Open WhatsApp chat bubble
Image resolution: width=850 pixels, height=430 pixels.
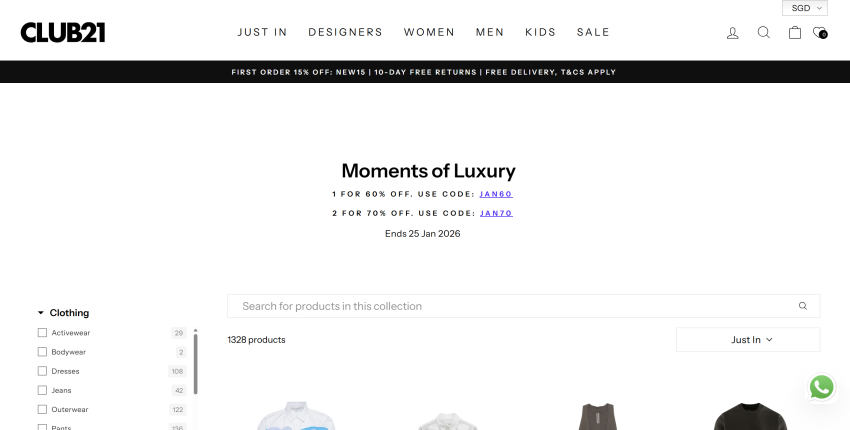click(x=822, y=387)
